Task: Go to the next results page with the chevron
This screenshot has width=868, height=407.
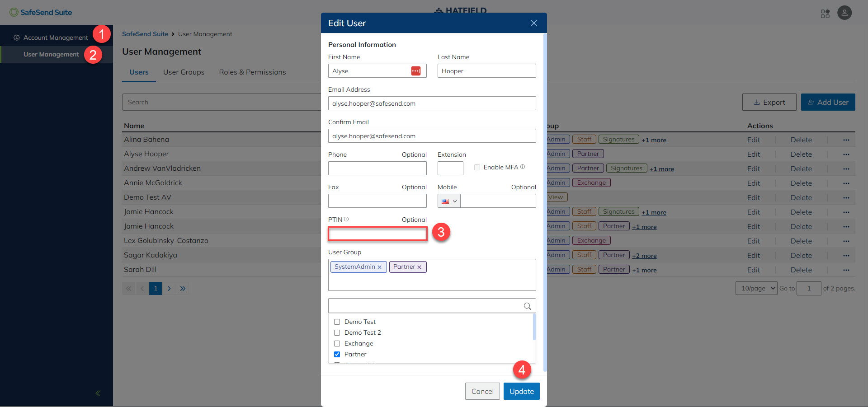Action: point(169,288)
